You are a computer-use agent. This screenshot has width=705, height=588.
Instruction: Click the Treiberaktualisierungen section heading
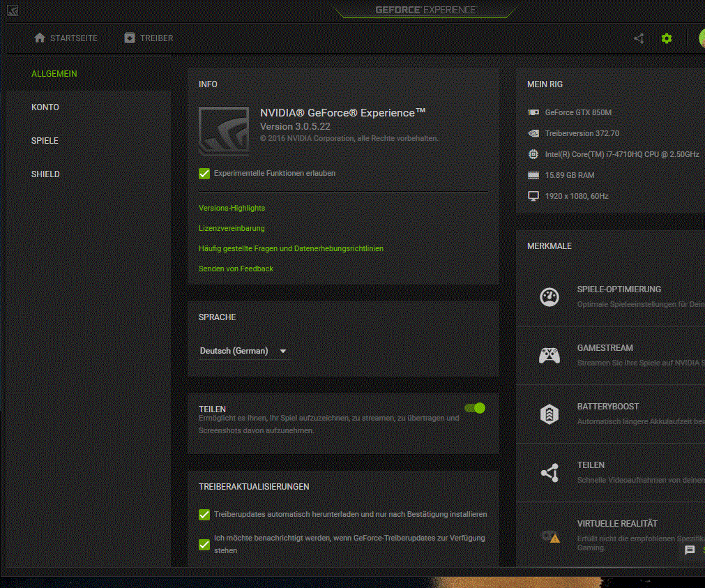coord(254,487)
